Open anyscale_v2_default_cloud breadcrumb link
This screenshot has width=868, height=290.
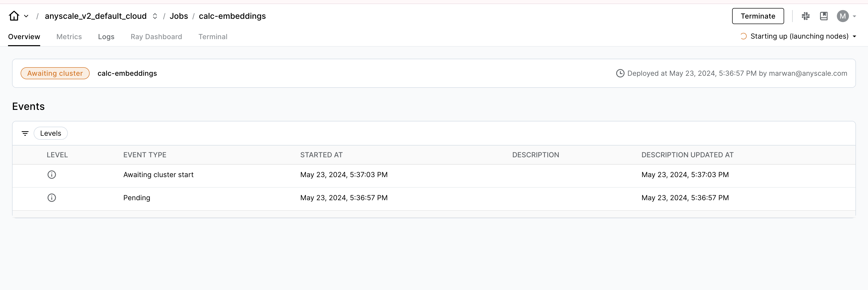tap(96, 16)
